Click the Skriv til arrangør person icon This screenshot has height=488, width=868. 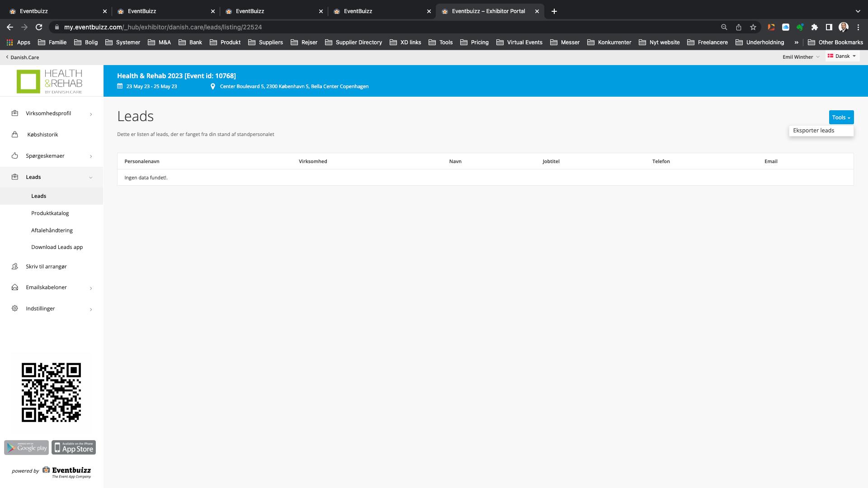click(15, 267)
